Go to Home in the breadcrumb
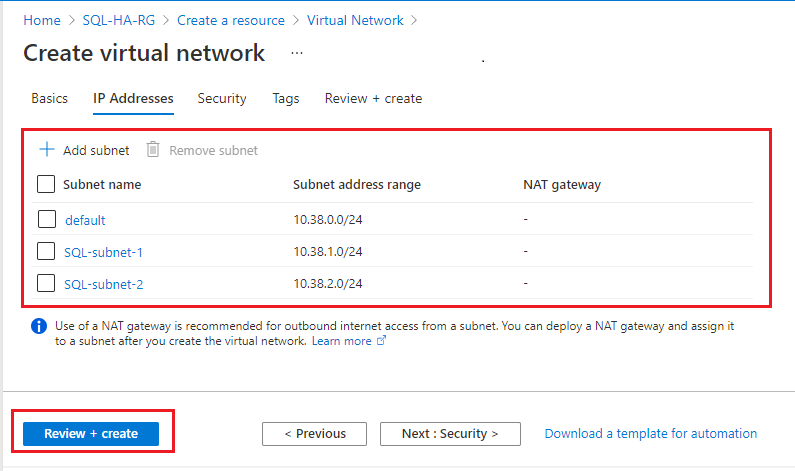 (42, 20)
